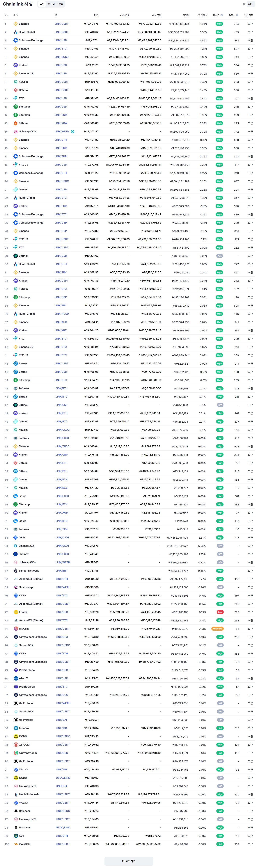Click the Moderate confidence badge for BigONE

(x=217, y=629)
